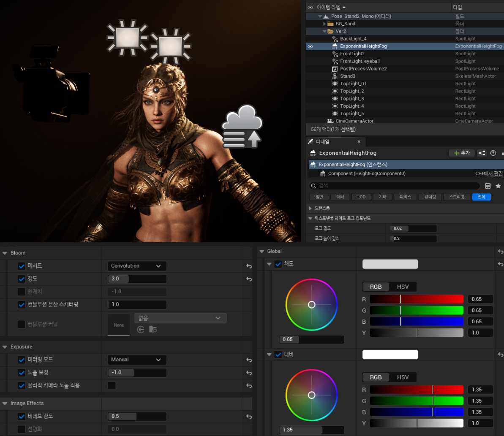Click the blueprint hierarchy icon next to Add

tap(482, 153)
